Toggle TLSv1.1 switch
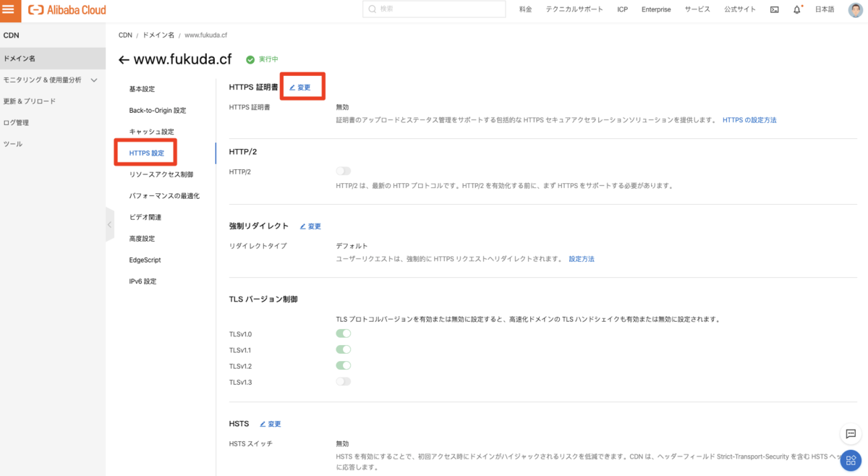The image size is (868, 476). 343,349
